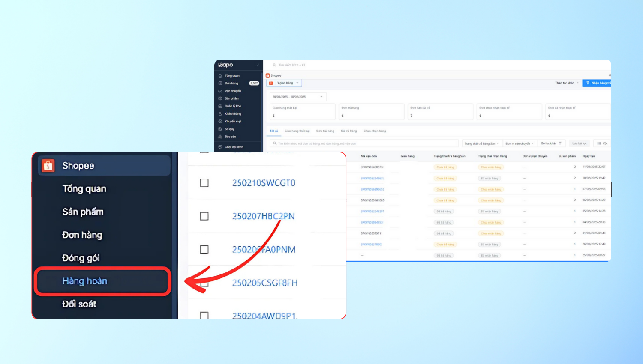Collapse the Sapo sidebar with the chevron
Image resolution: width=643 pixels, height=364 pixels.
258,65
